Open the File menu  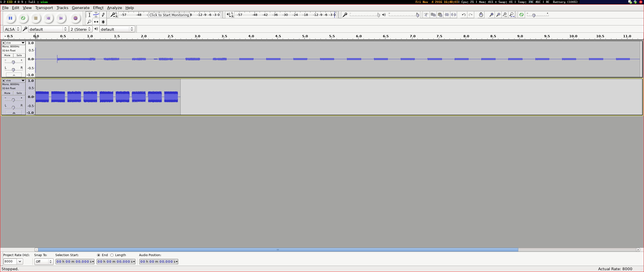click(x=5, y=8)
